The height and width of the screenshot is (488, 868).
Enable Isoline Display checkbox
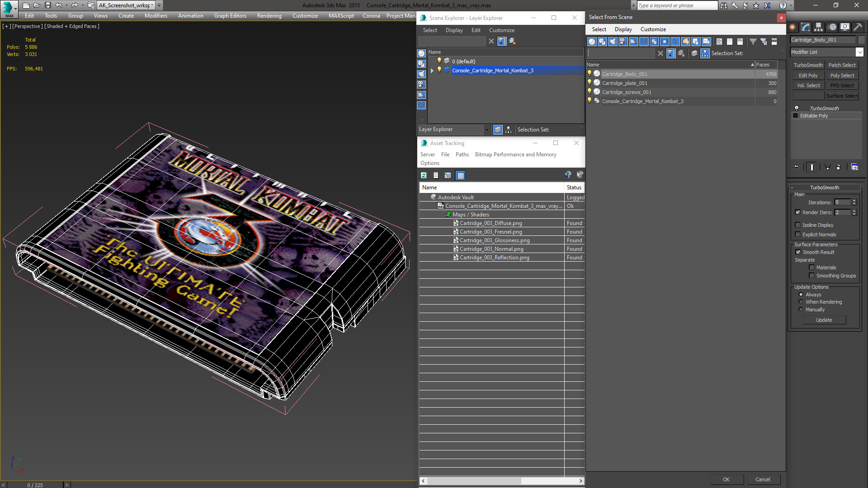(797, 225)
